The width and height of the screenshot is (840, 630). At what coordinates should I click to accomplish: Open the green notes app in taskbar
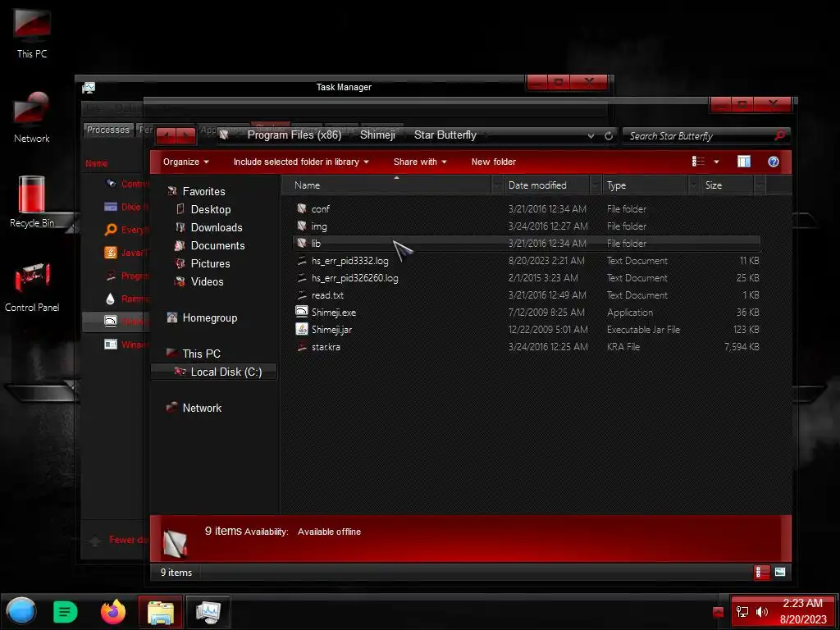coord(66,612)
